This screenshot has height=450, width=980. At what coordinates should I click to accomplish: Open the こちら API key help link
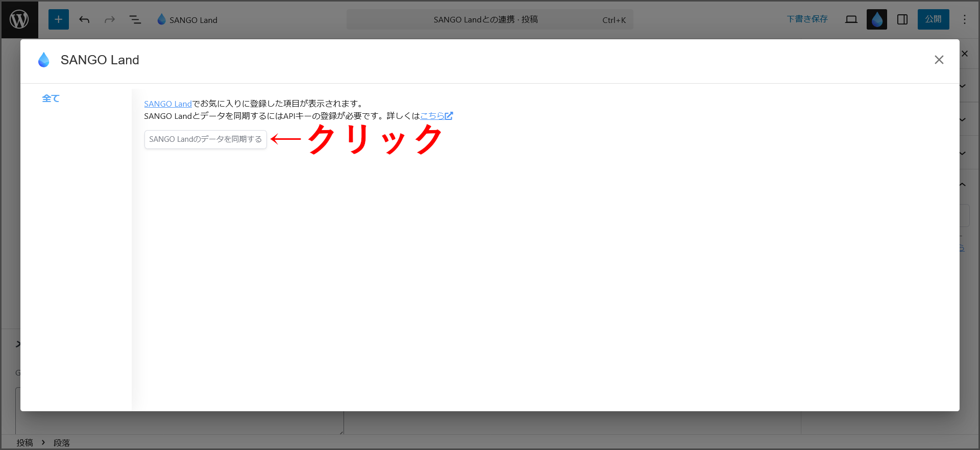436,116
